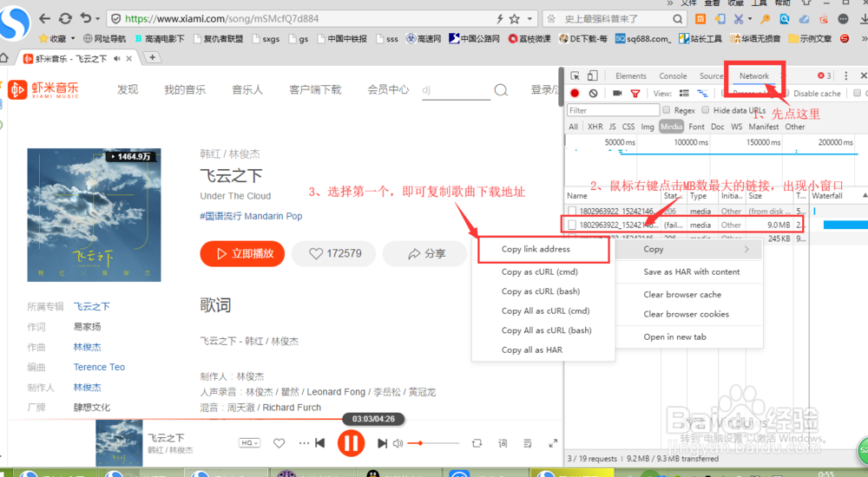Filter network requests by Media type

click(671, 127)
